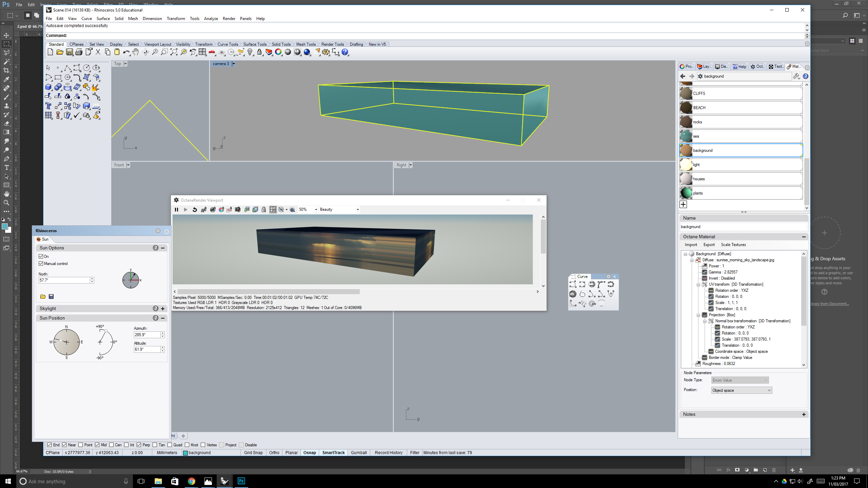Click save sun settings disk icon
Image resolution: width=868 pixels, height=488 pixels.
pos(51,297)
